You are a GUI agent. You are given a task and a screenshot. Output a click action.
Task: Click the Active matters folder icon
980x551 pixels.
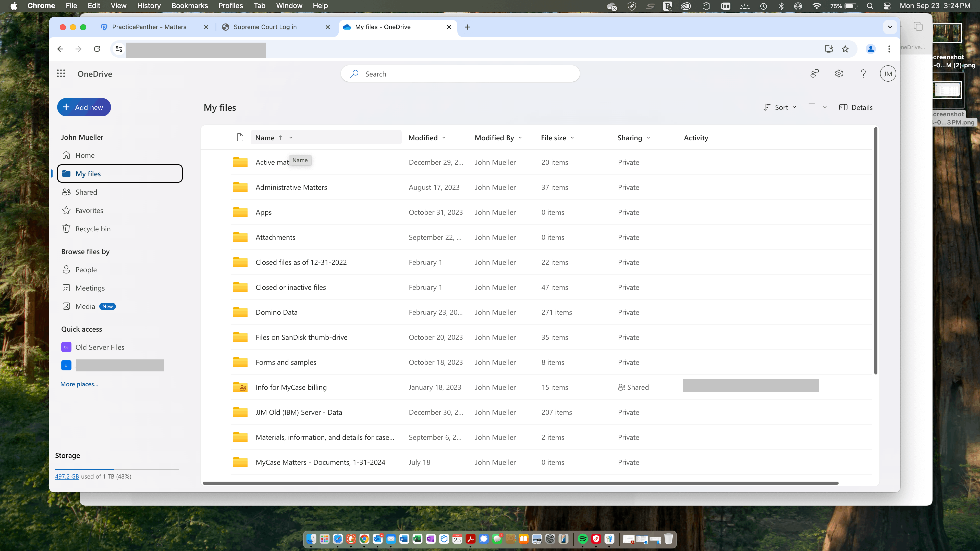tap(240, 162)
